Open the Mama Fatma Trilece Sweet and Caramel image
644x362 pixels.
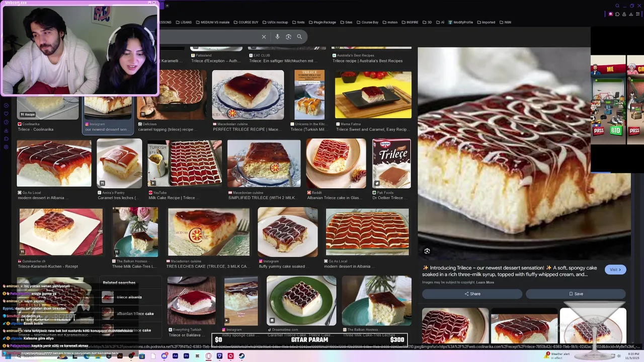tap(373, 95)
